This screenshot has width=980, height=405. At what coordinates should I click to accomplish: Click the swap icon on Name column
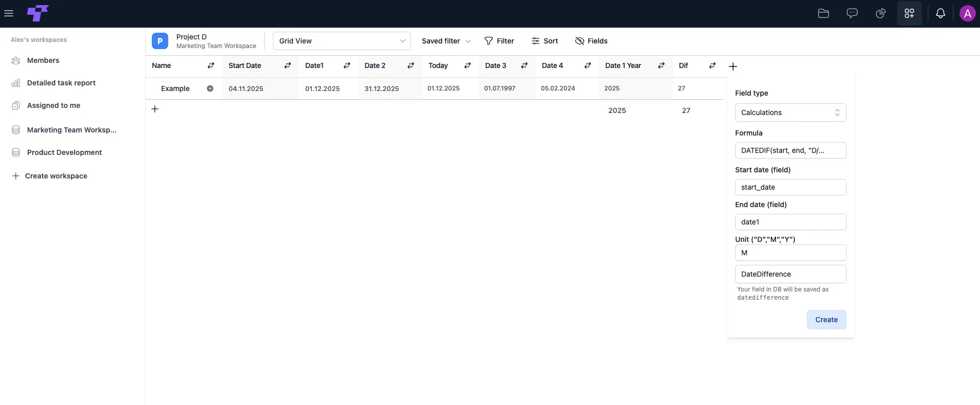tap(211, 65)
